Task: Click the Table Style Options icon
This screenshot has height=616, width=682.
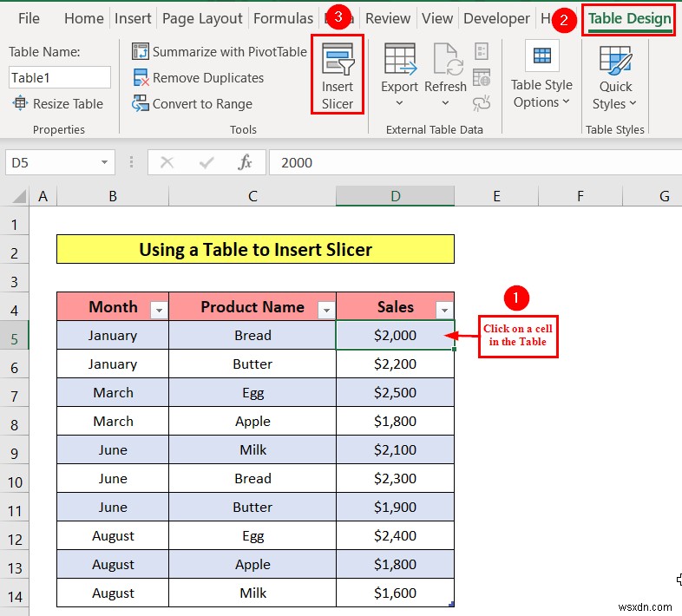Action: (542, 56)
